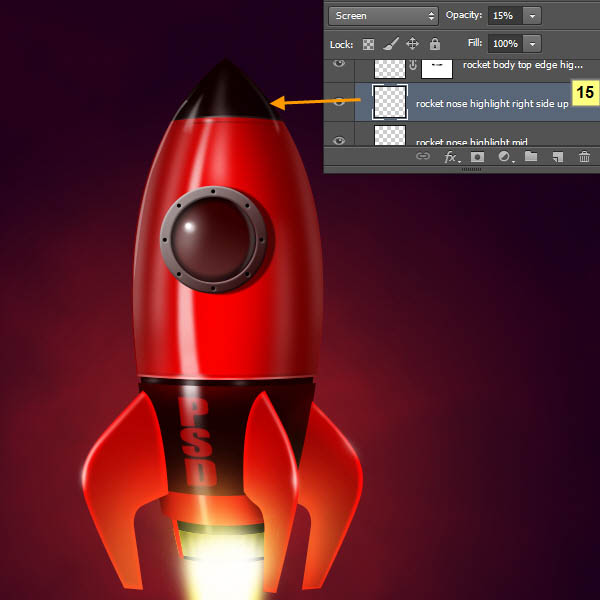Screen dimensions: 600x600
Task: Open the Fill slider dropdown arrow
Action: [531, 44]
